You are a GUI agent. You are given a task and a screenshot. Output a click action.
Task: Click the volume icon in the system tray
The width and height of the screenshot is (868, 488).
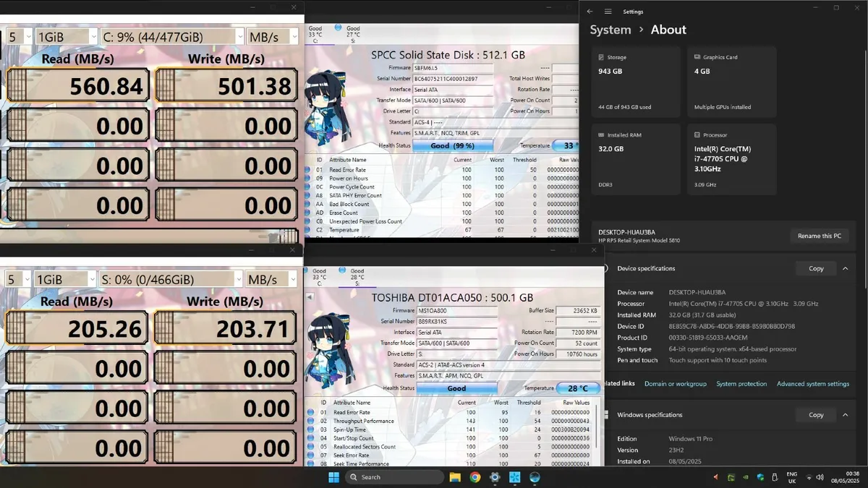click(820, 477)
